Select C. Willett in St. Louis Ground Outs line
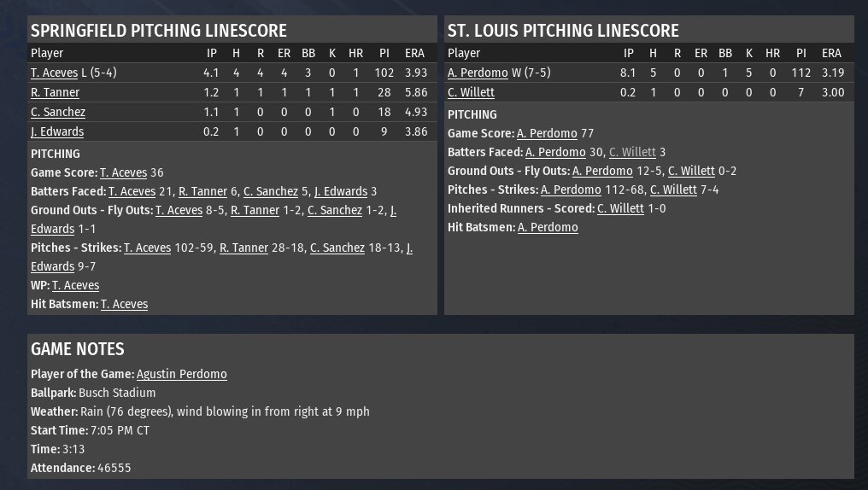 point(691,171)
